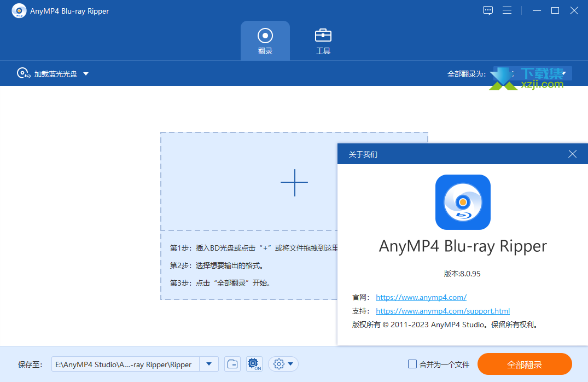The image size is (588, 382).
Task: Open the output folder icon
Action: [x=232, y=364]
